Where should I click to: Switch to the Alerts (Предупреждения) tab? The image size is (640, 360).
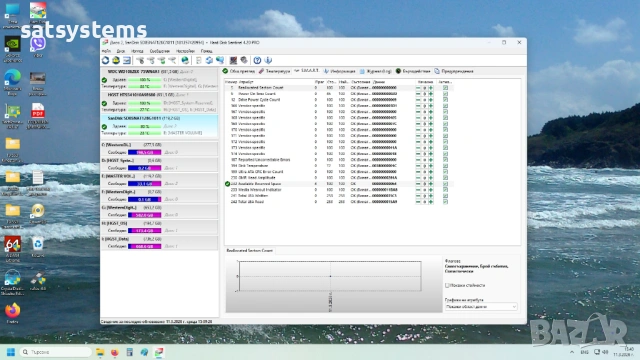[454, 71]
